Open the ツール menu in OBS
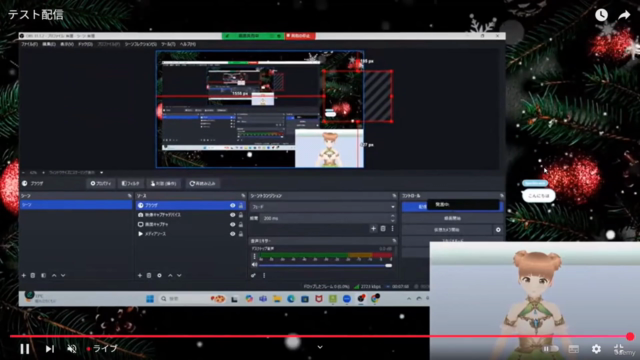Image resolution: width=640 pixels, height=360 pixels. click(x=168, y=44)
